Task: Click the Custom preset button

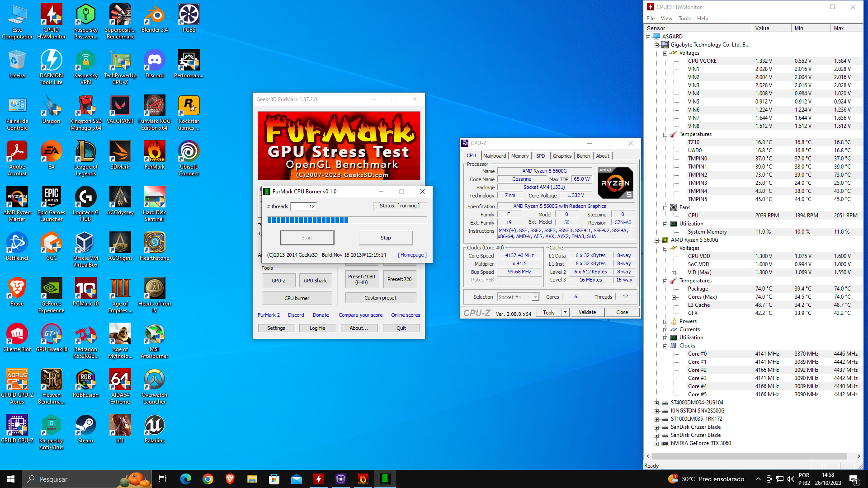Action: click(x=380, y=298)
